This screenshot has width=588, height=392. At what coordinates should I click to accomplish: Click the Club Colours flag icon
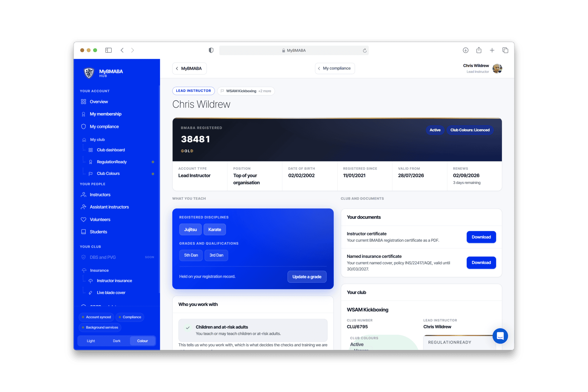(x=91, y=174)
